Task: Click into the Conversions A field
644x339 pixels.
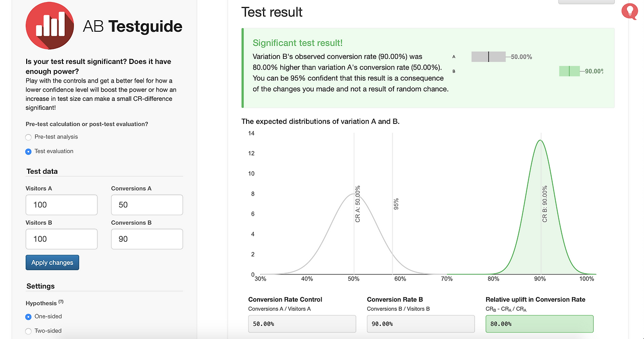Action: click(x=146, y=205)
